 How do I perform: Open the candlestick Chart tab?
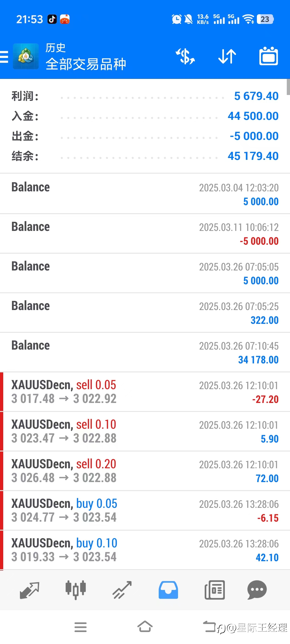(75, 590)
